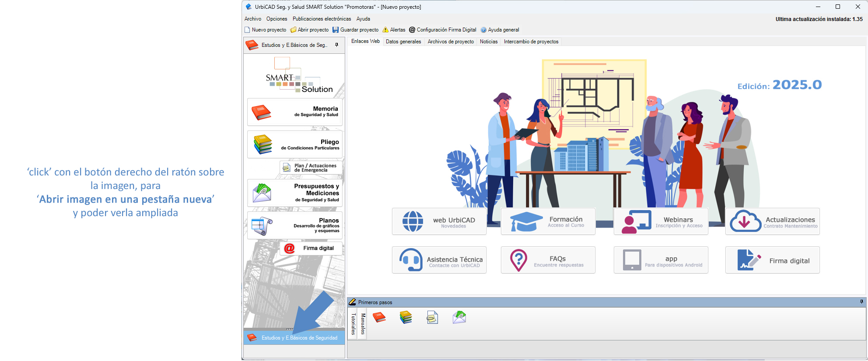
Task: Click money envelope icon in Primeros pasos
Action: (459, 317)
